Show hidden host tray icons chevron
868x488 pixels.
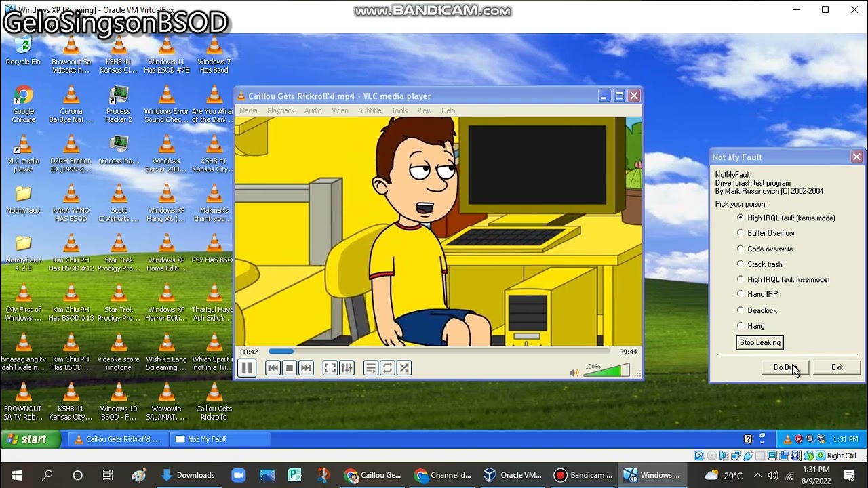[757, 475]
